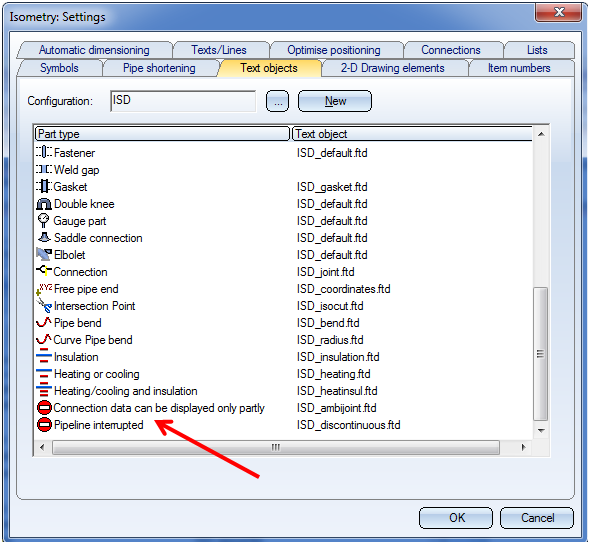
Task: Click the Gauge part icon
Action: tap(44, 221)
